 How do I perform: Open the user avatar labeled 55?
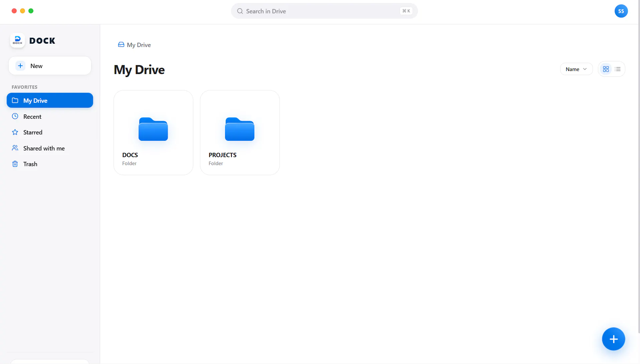pyautogui.click(x=621, y=11)
